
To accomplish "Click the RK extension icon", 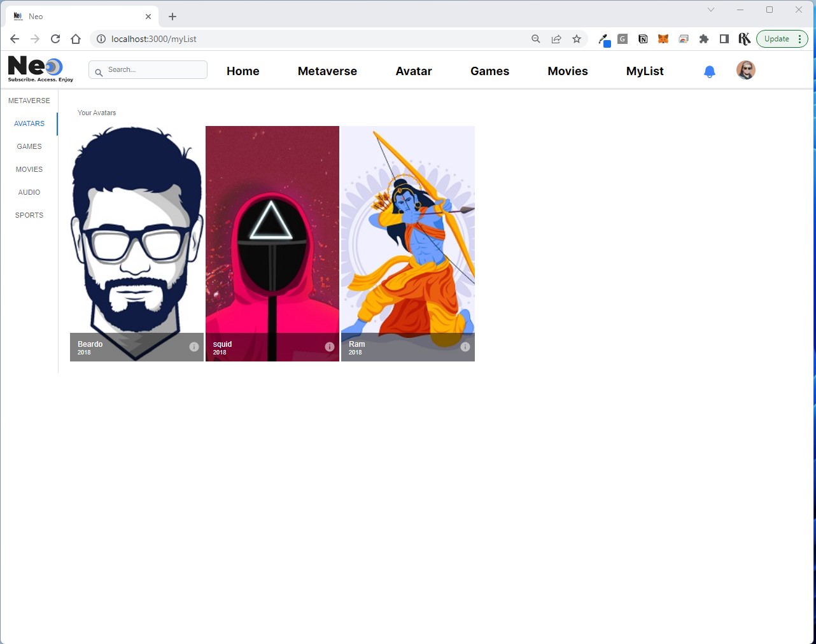I will 744,39.
